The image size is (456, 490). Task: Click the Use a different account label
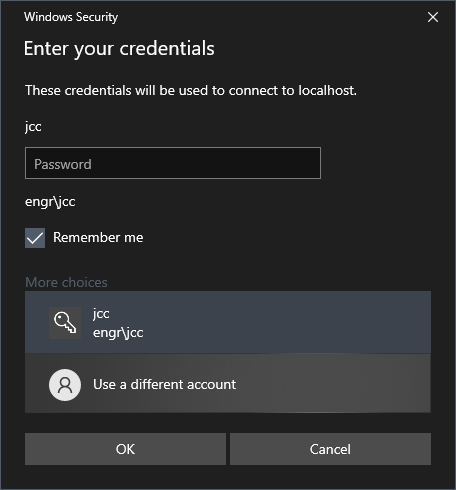(165, 385)
